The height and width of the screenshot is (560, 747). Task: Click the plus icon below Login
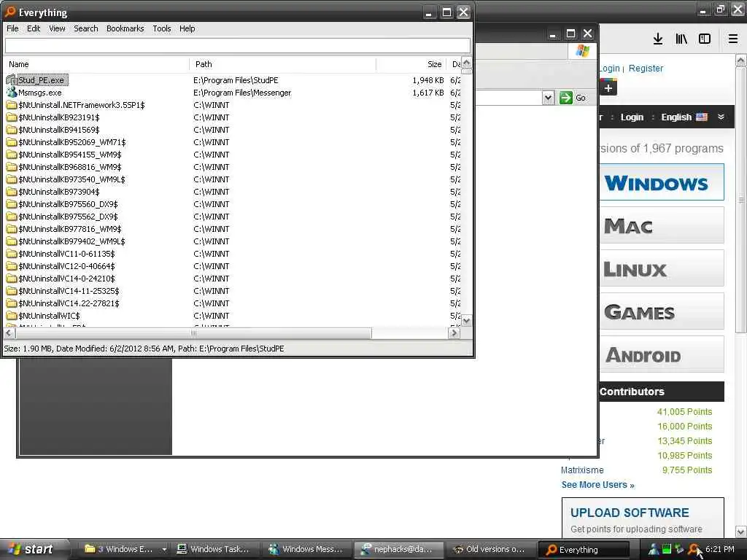[x=608, y=88]
